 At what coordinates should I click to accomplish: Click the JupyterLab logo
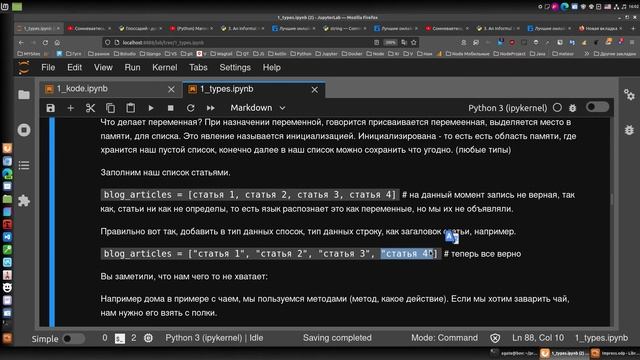point(24,68)
